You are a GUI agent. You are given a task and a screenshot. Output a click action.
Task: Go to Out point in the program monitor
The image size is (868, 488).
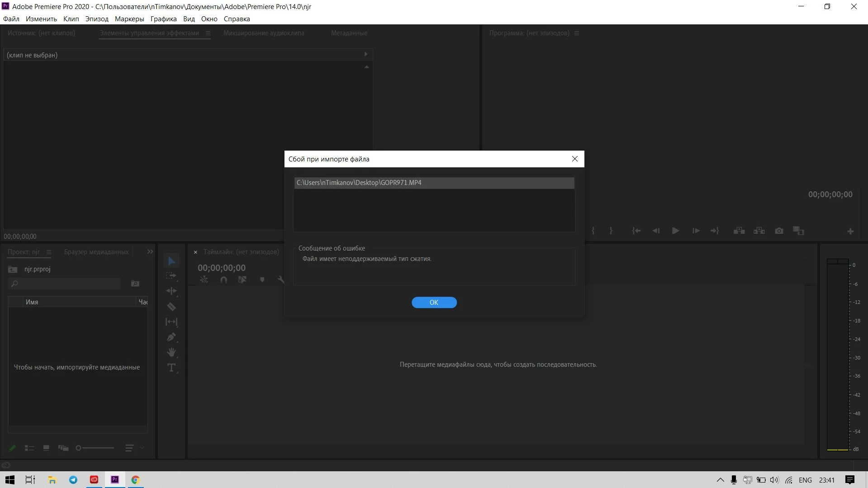click(x=715, y=231)
